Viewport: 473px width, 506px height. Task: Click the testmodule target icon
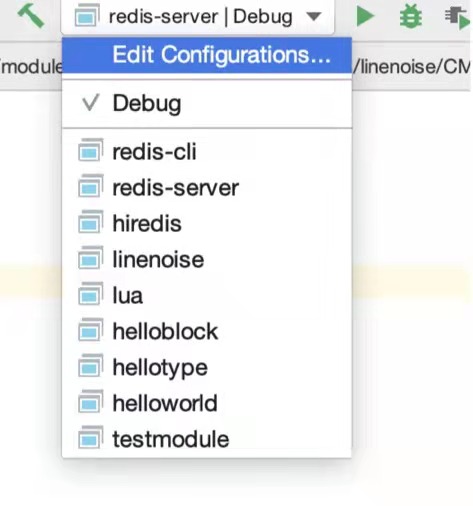point(91,437)
